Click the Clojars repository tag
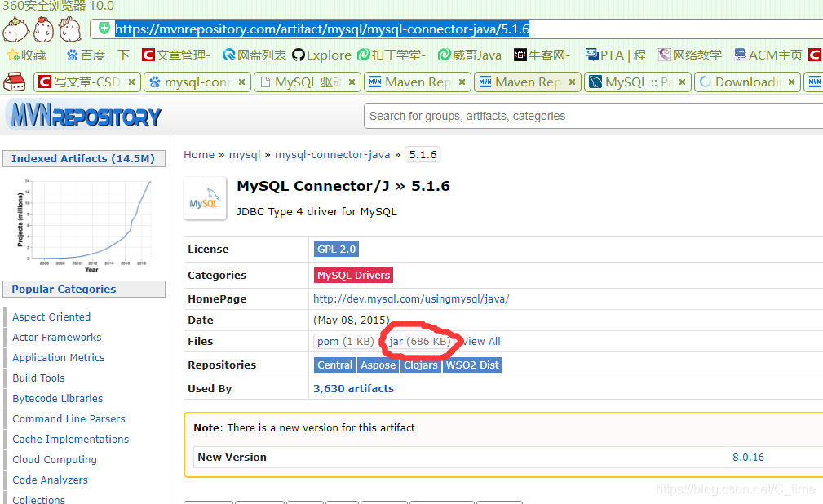The height and width of the screenshot is (504, 823). pyautogui.click(x=420, y=365)
